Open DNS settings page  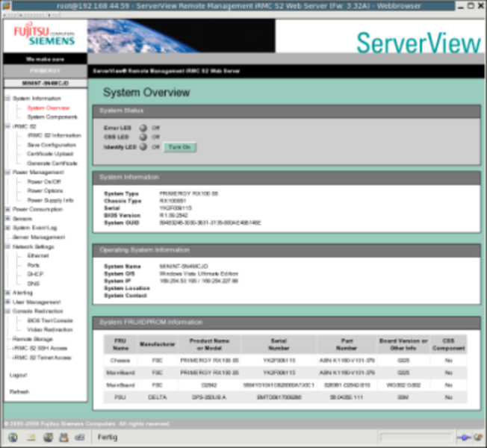coord(33,284)
